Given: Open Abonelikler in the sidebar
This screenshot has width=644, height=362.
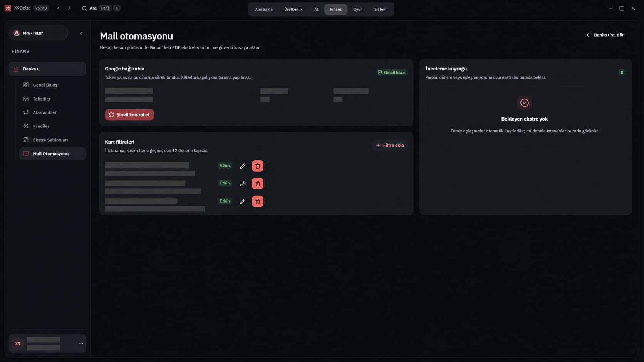Looking at the screenshot, I should (x=52, y=112).
